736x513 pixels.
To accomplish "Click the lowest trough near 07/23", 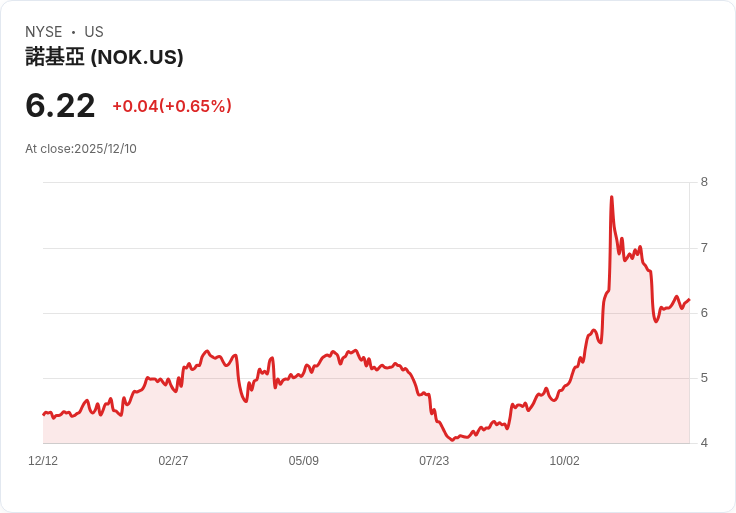I will pyautogui.click(x=452, y=440).
